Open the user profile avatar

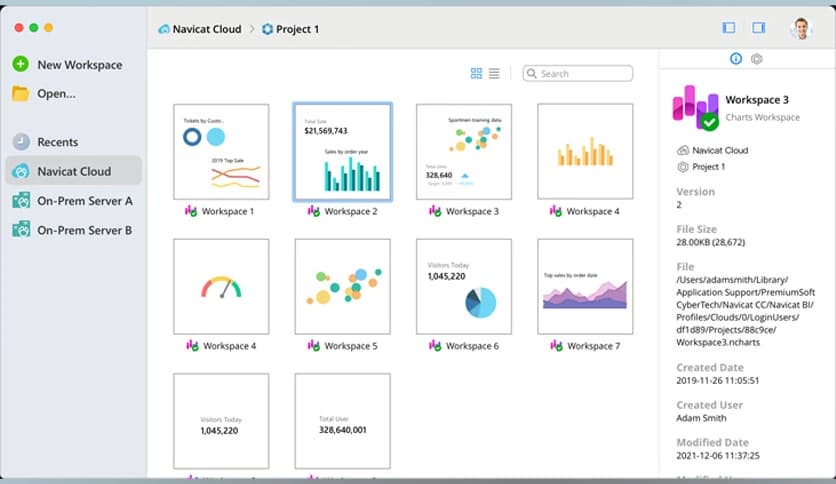801,28
